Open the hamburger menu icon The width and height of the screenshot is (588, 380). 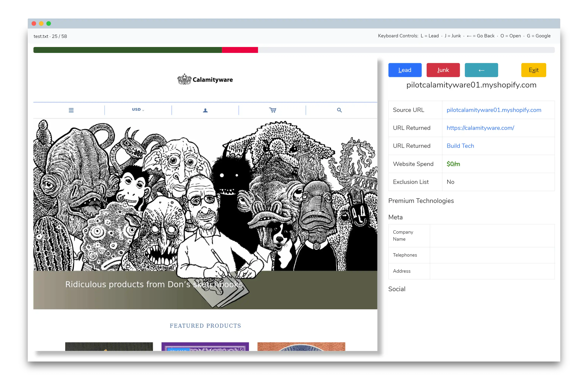click(71, 110)
